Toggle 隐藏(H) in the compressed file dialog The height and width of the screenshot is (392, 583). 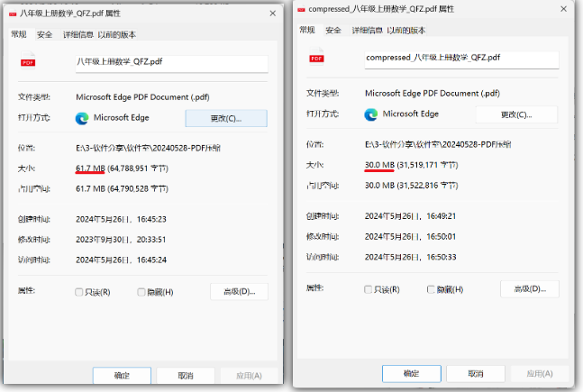[431, 289]
